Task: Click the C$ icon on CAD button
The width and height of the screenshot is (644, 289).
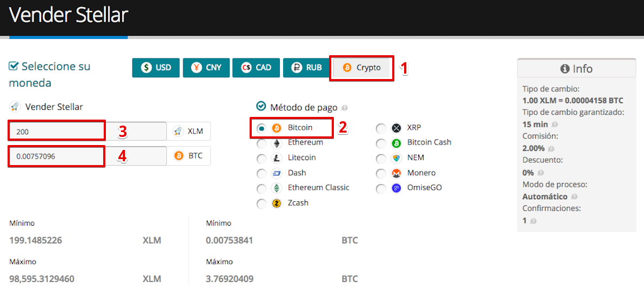Action: [246, 68]
